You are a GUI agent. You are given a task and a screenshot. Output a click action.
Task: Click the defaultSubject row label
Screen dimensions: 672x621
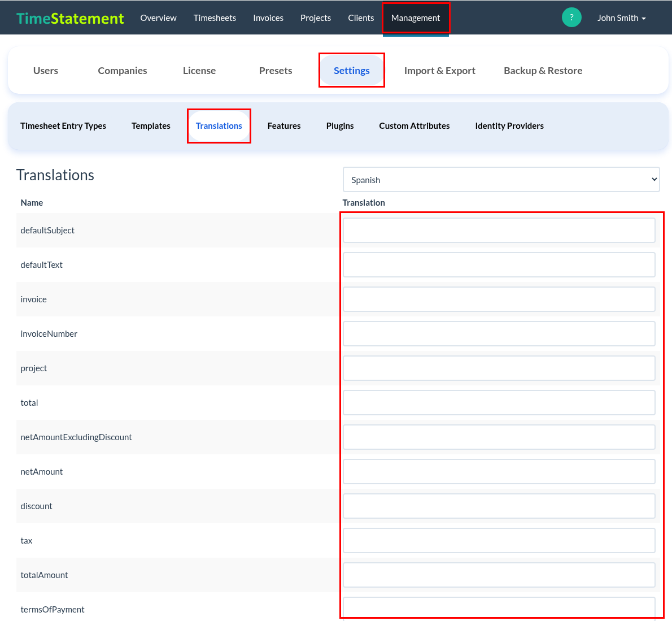pyautogui.click(x=47, y=231)
